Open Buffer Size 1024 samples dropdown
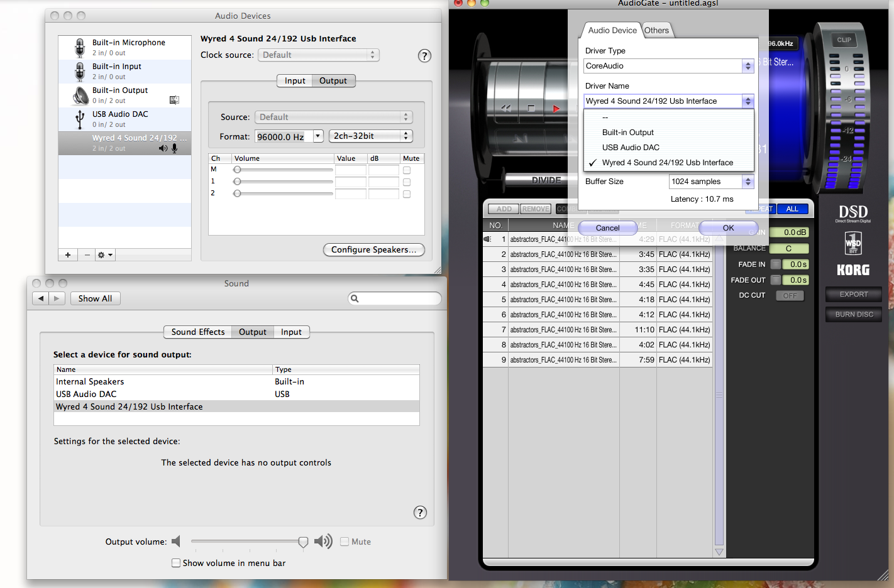 712,182
